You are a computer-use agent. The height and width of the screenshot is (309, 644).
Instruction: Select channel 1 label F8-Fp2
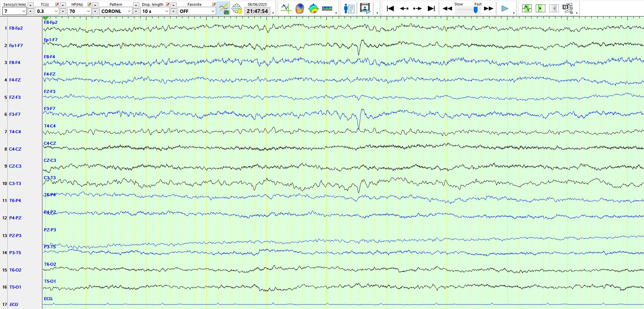[16, 28]
